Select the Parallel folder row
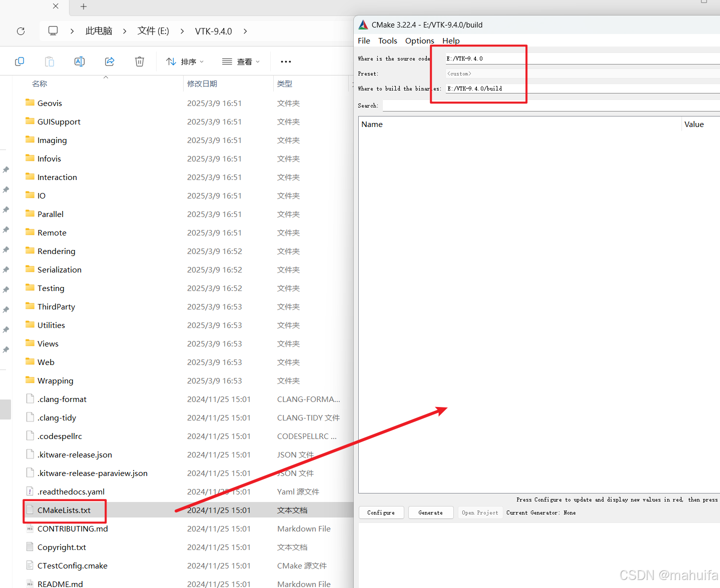This screenshot has width=720, height=588. pyautogui.click(x=183, y=214)
